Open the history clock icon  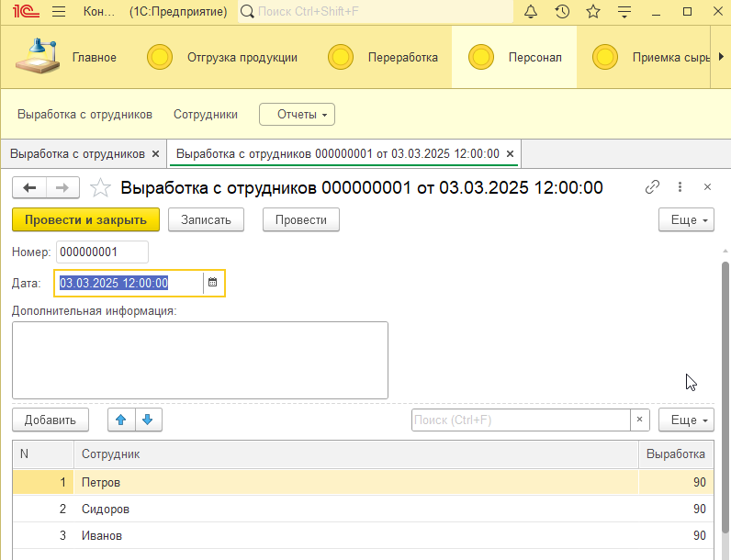[562, 12]
